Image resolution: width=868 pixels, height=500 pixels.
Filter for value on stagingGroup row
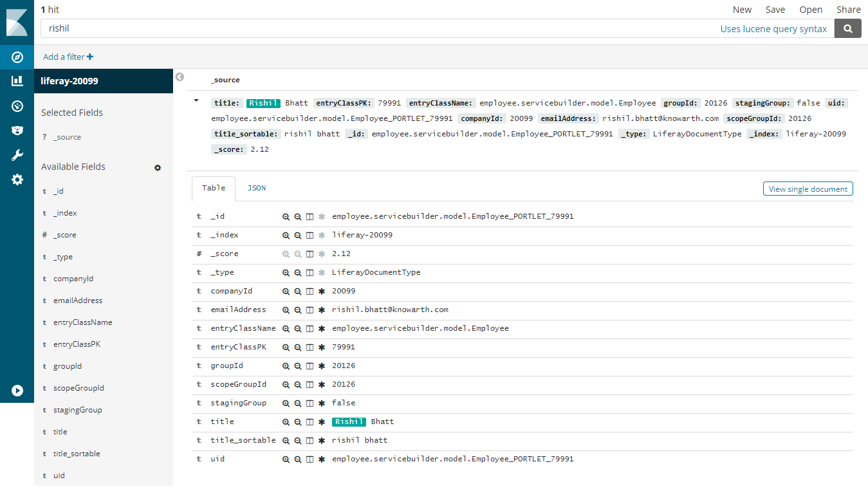click(286, 403)
